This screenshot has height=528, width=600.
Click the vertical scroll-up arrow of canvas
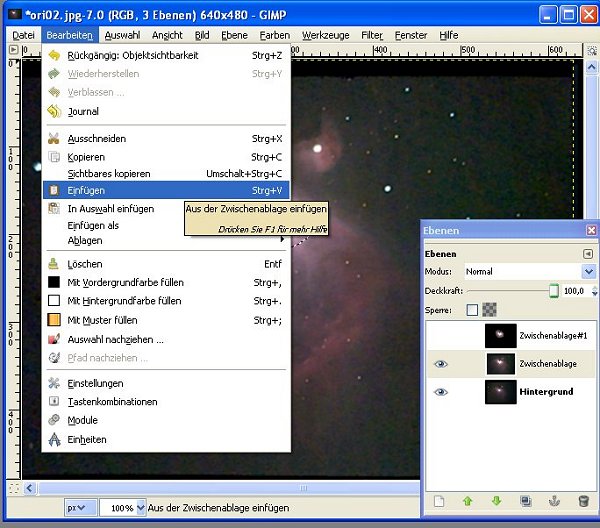[x=592, y=68]
